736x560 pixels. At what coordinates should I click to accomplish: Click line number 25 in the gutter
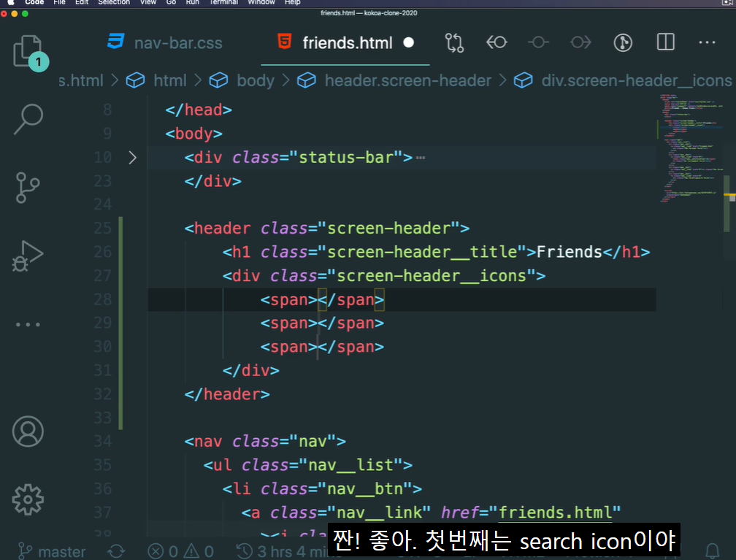(103, 228)
